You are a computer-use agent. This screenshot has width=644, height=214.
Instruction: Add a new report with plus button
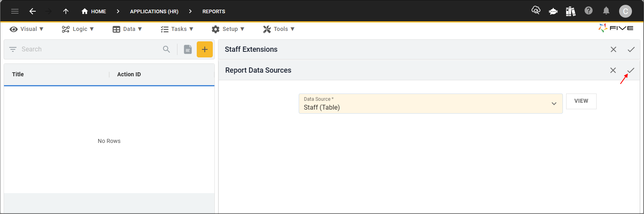click(x=205, y=49)
